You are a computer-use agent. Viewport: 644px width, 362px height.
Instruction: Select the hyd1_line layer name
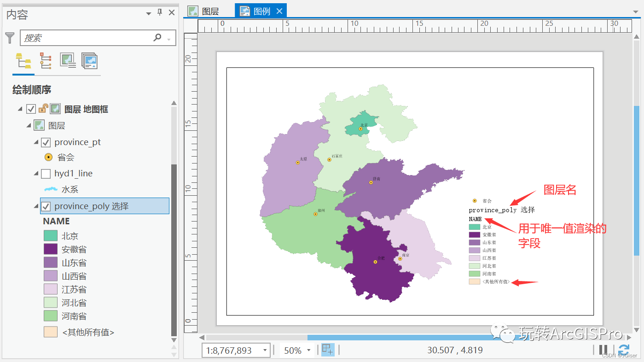pyautogui.click(x=73, y=174)
